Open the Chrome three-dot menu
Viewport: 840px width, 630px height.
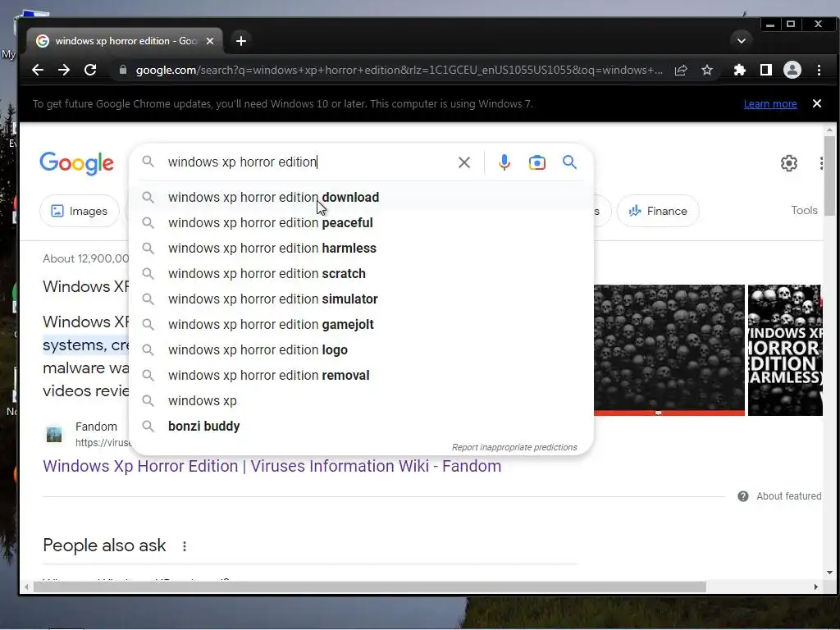coord(819,71)
